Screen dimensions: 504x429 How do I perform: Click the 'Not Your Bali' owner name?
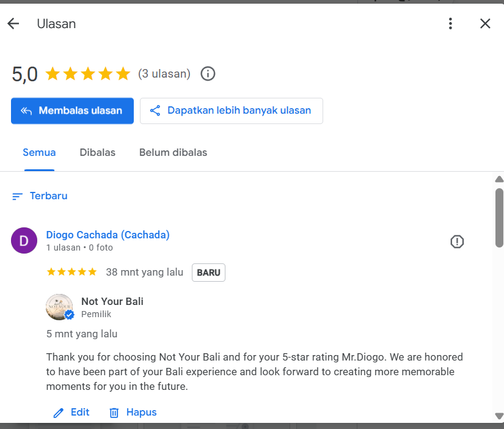click(112, 301)
